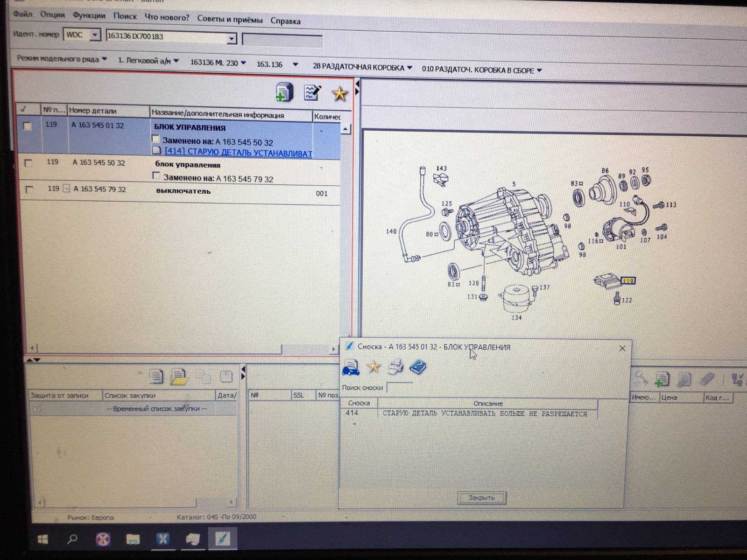
Task: Click the blue car icon in footnote dialog
Action: (x=350, y=368)
